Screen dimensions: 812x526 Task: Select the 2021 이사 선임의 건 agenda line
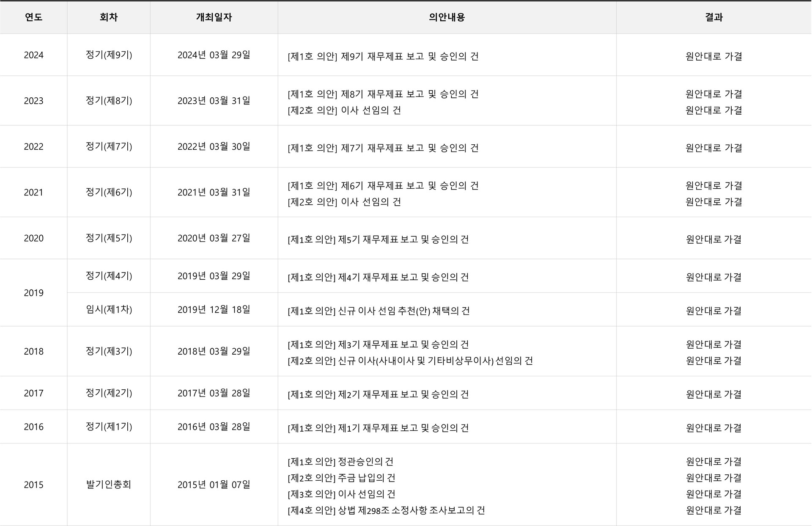tap(344, 202)
